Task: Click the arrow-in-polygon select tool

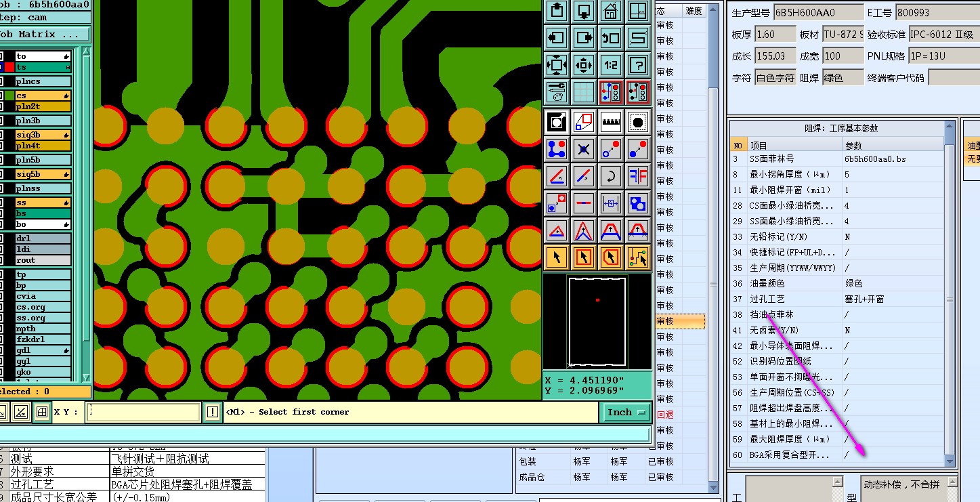Action: click(611, 257)
